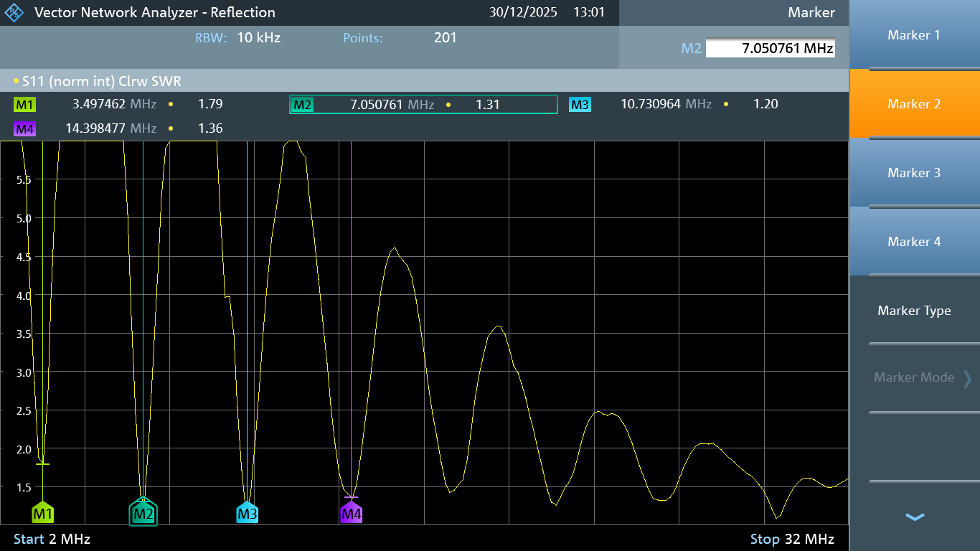This screenshot has height=551, width=980.
Task: Click the Stop 32 MHz frequency label
Action: tap(792, 539)
